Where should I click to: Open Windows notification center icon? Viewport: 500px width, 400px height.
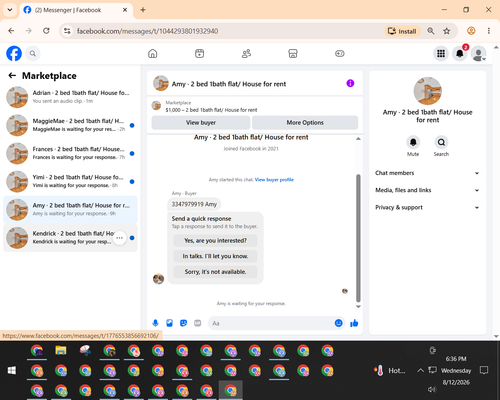coord(484,370)
